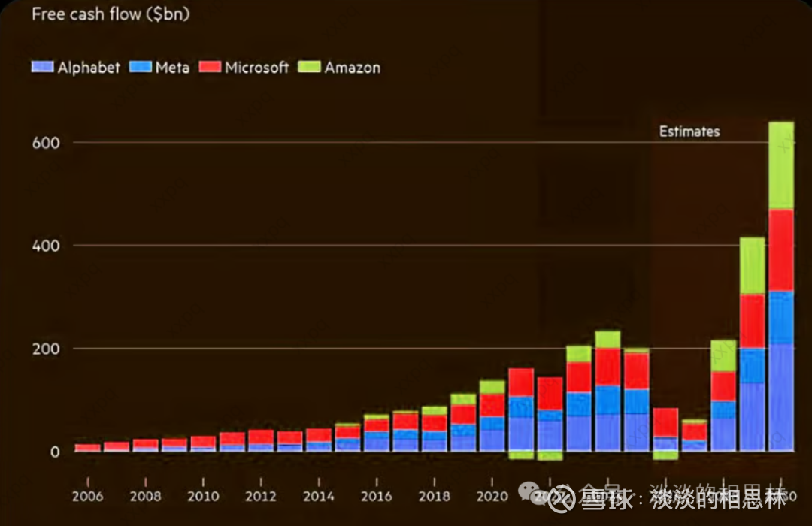Image resolution: width=812 pixels, height=526 pixels.
Task: Click the second-tallest bar's red Microsoft segment
Action: click(x=753, y=321)
